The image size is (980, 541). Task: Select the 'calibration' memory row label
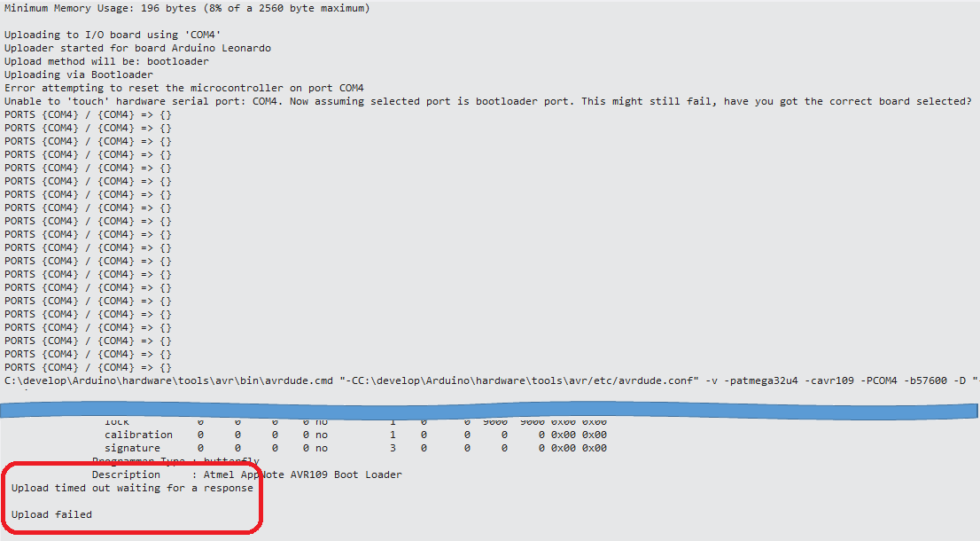coord(138,435)
